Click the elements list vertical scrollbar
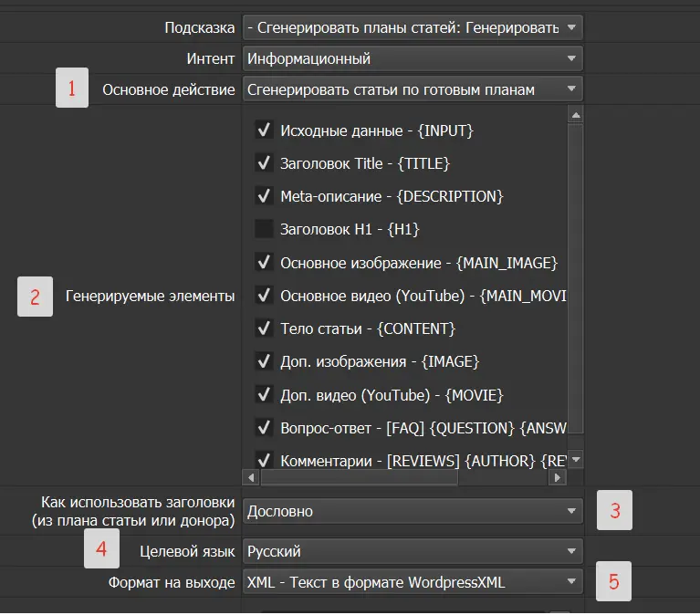The image size is (700, 615). (575, 274)
